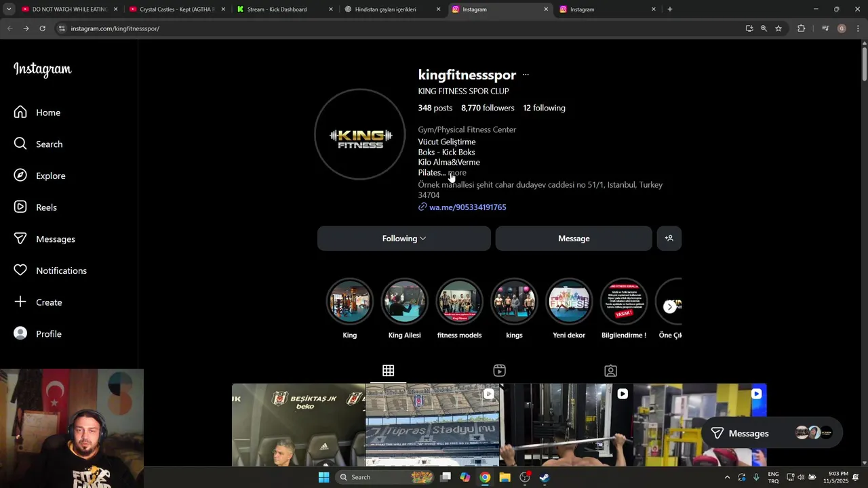Open Notifications heart in sidebar

(x=51, y=270)
